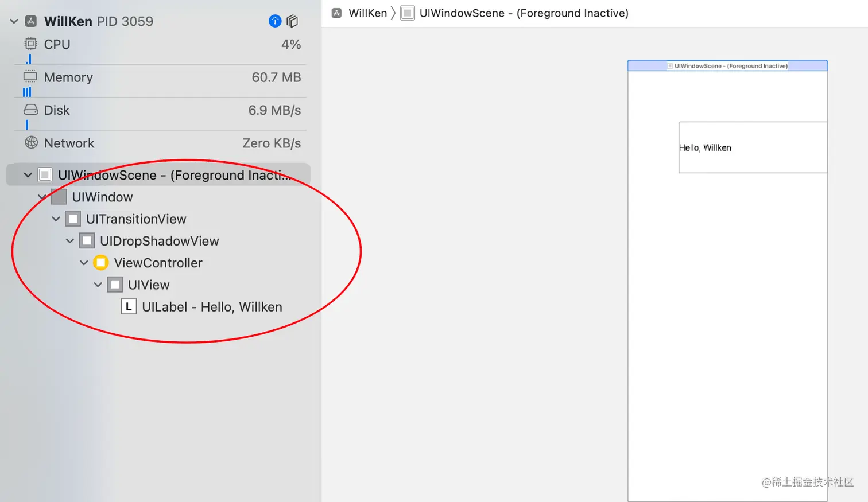Click the UIDropShadowView view icon

[x=87, y=241]
